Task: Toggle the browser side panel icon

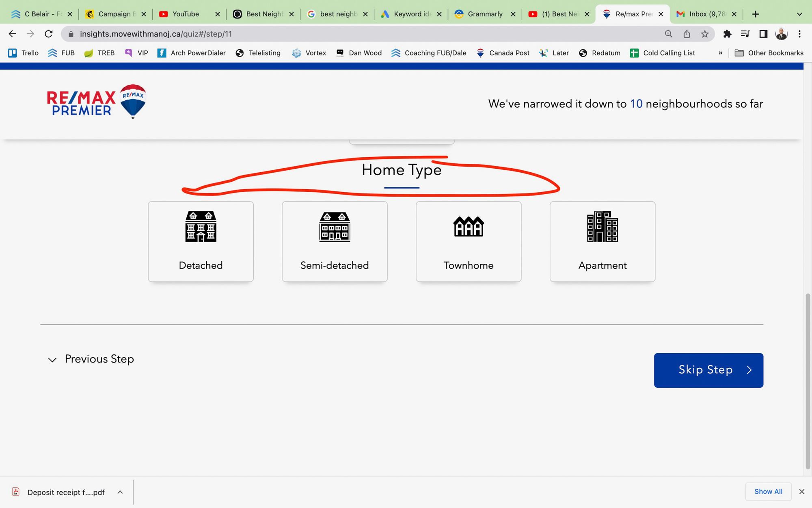Action: pos(763,34)
